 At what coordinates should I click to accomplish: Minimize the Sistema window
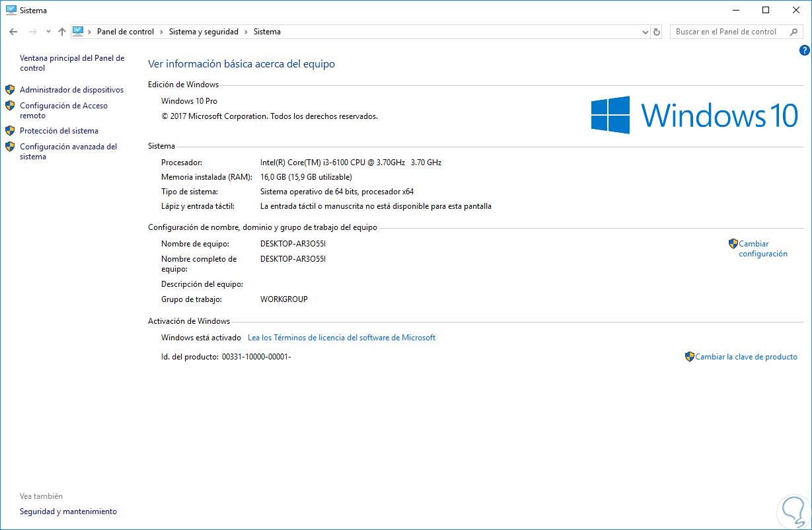[x=736, y=10]
